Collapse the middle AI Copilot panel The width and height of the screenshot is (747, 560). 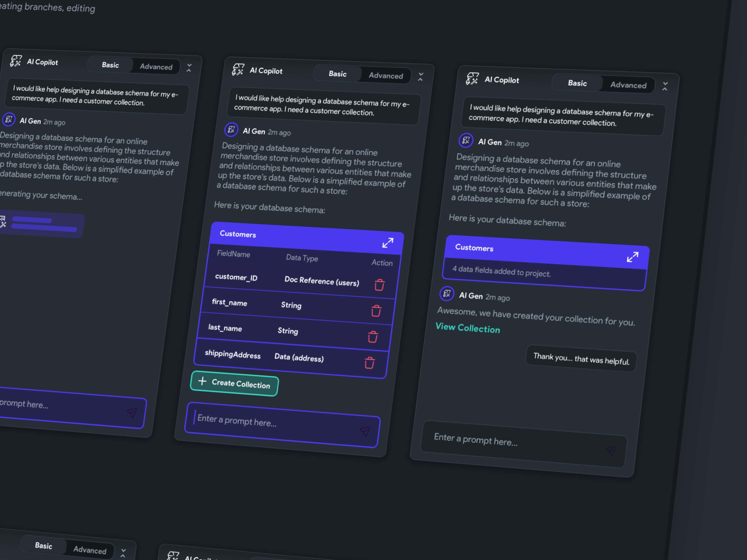(420, 77)
